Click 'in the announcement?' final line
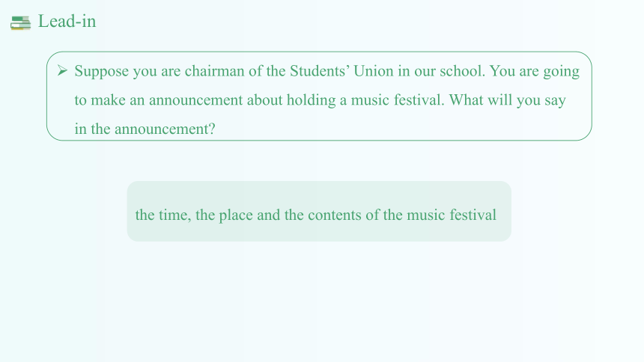The height and width of the screenshot is (362, 644). pos(145,129)
